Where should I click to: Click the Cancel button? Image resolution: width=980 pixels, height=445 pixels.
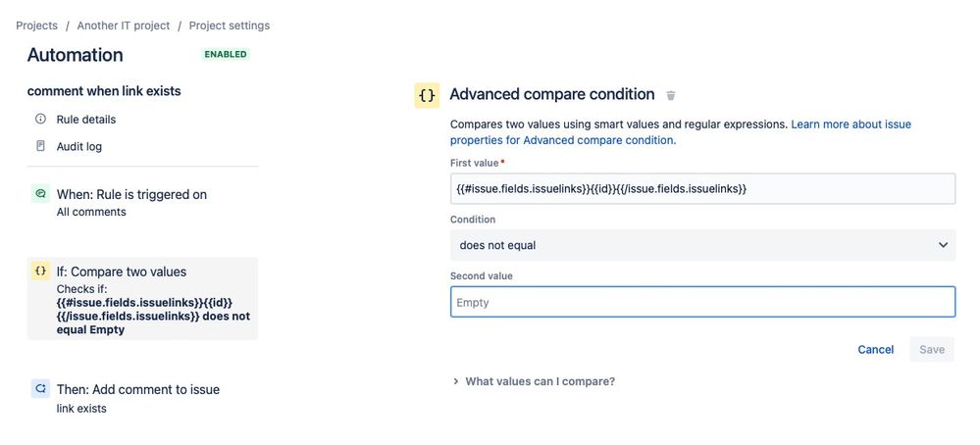point(875,349)
